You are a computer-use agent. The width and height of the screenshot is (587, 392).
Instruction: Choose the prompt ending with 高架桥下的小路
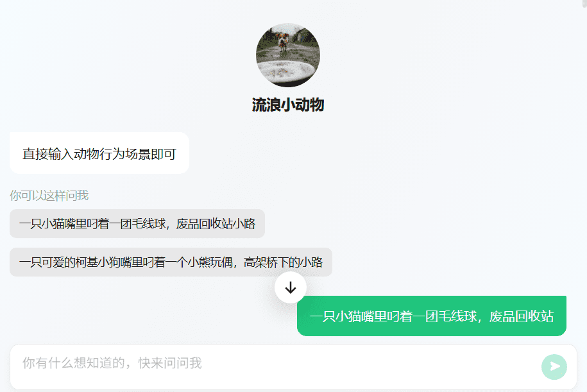pos(171,262)
